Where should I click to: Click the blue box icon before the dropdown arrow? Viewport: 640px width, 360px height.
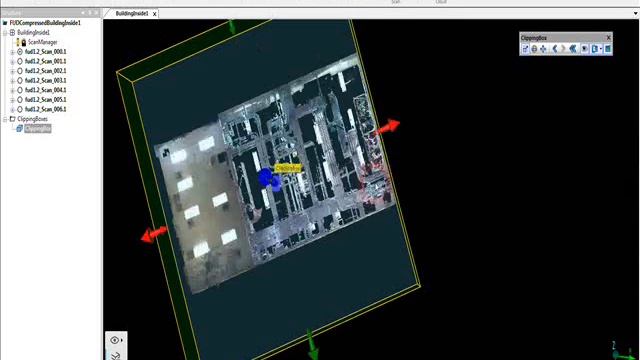[x=595, y=49]
